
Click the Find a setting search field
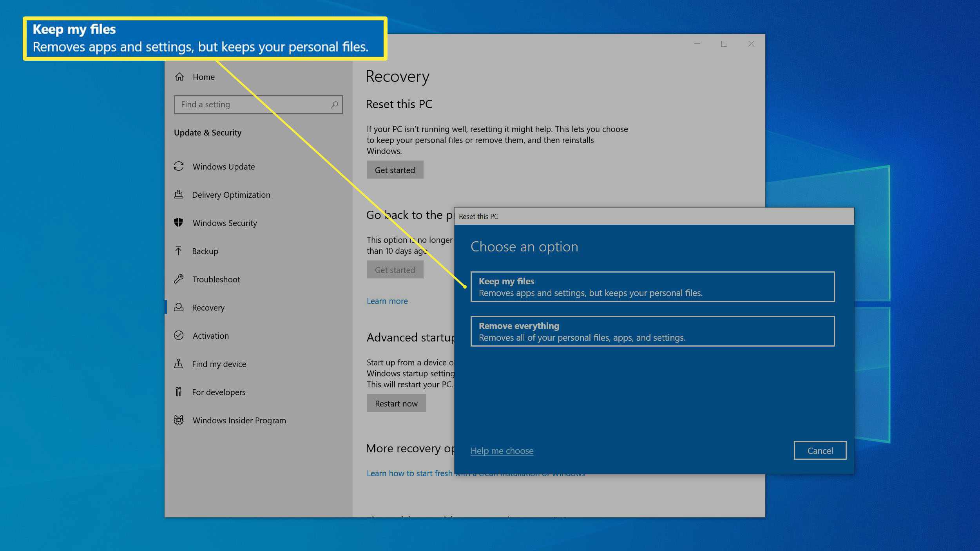tap(257, 104)
